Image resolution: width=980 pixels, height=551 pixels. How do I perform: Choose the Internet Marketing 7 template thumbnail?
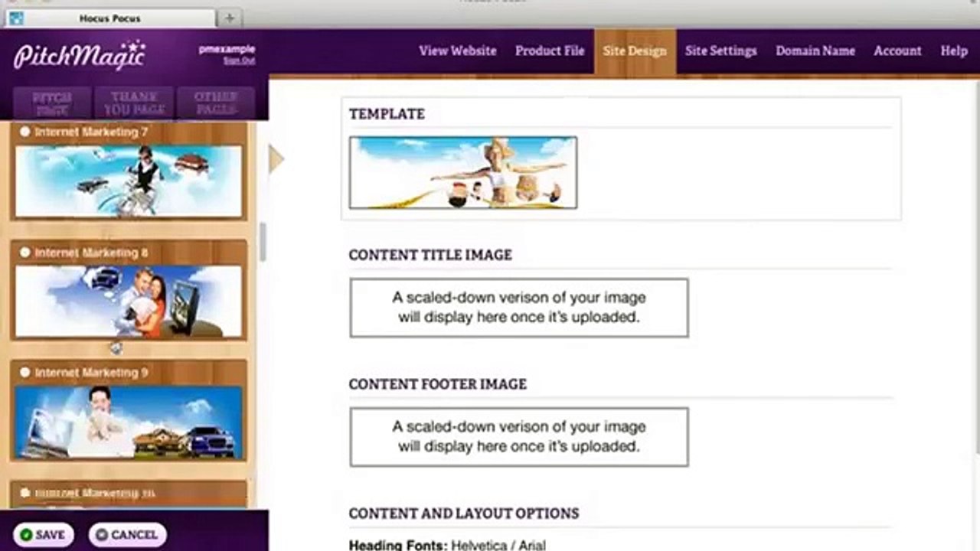coord(129,181)
